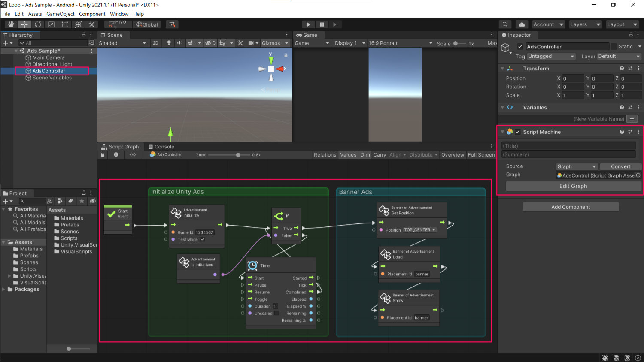The image size is (644, 362).
Task: Open the Inspector panel lock icon
Action: [x=631, y=35]
